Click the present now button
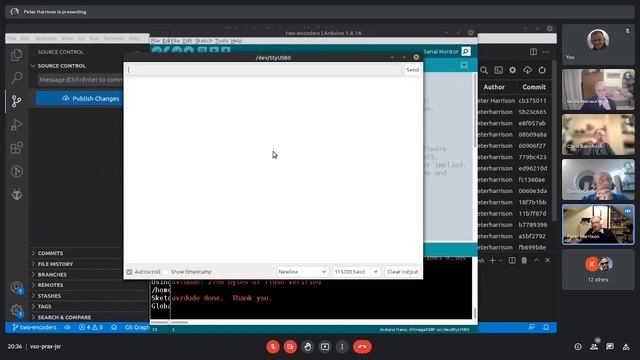This screenshot has width=640, height=360. 325,347
